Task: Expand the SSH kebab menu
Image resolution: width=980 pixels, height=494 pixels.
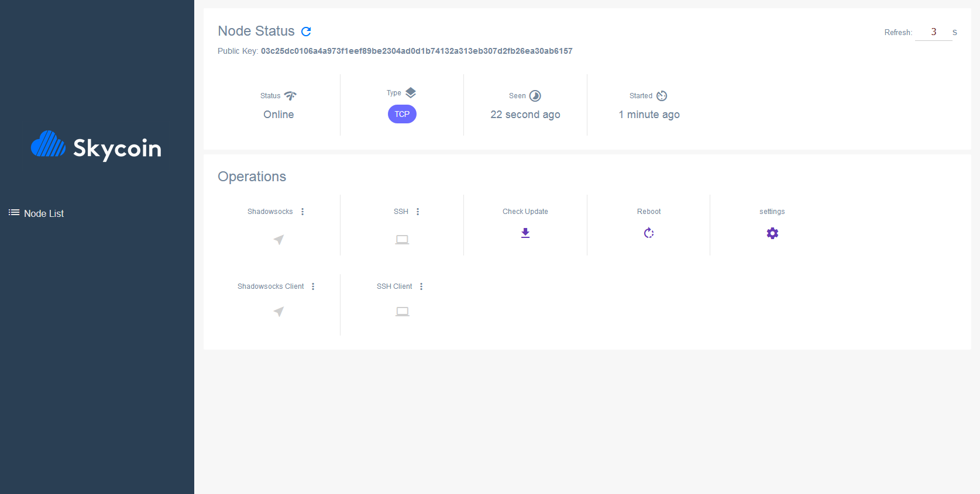Action: [418, 211]
